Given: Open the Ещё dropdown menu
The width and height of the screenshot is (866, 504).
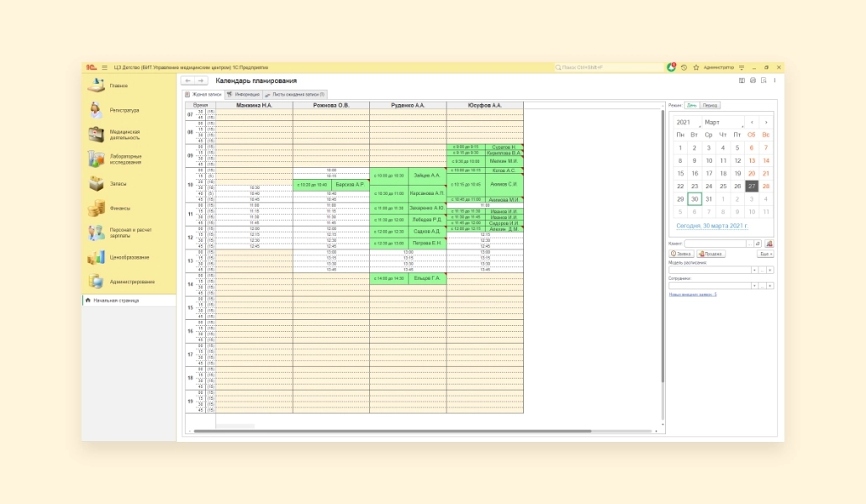Looking at the screenshot, I should pyautogui.click(x=765, y=253).
